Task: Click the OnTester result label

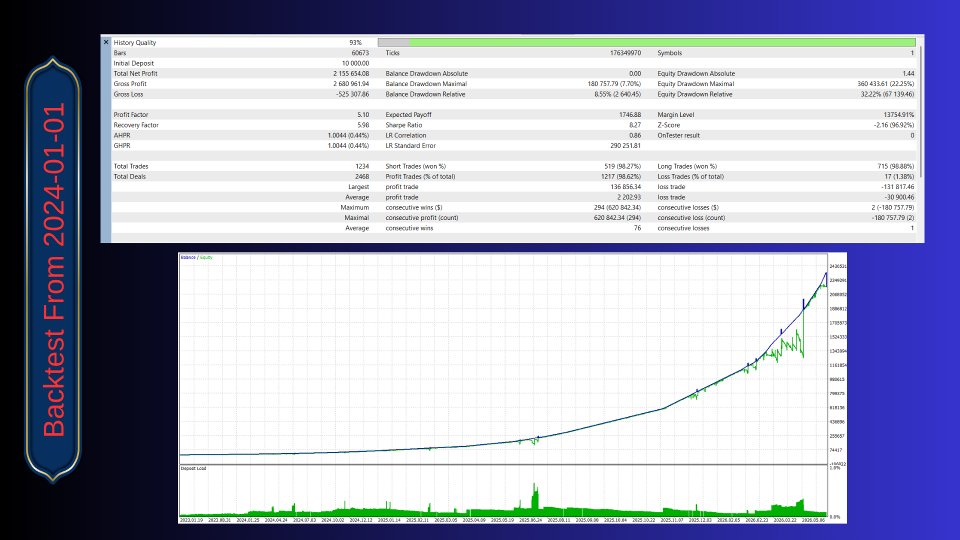Action: coord(678,135)
